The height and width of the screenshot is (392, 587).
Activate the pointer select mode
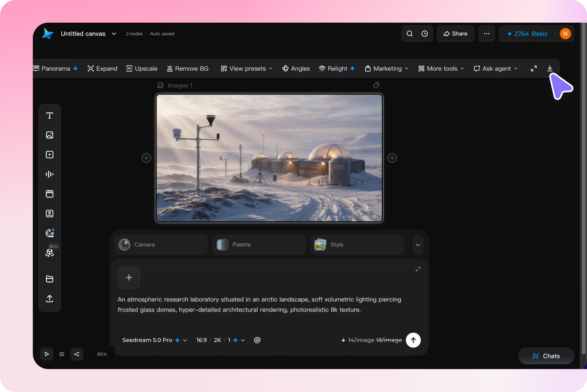pos(47,354)
